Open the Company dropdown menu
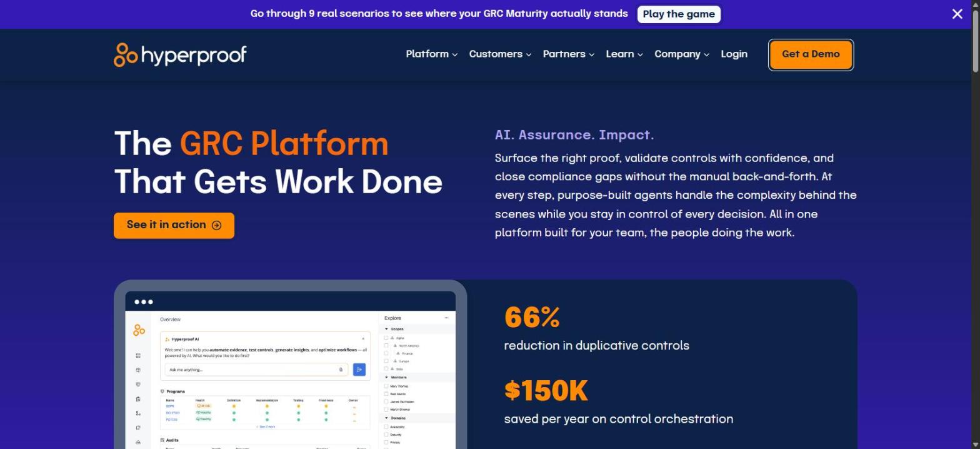The image size is (980, 449). coord(681,54)
